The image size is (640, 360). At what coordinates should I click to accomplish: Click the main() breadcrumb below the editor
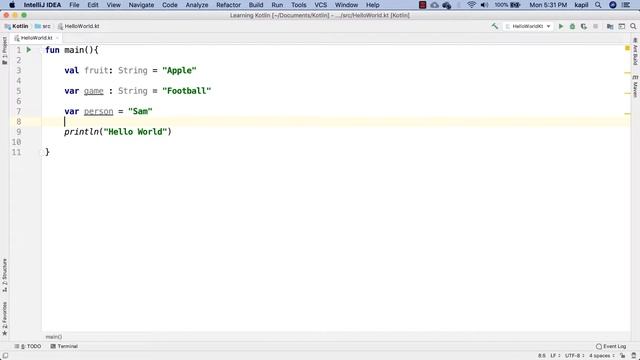pyautogui.click(x=53, y=337)
